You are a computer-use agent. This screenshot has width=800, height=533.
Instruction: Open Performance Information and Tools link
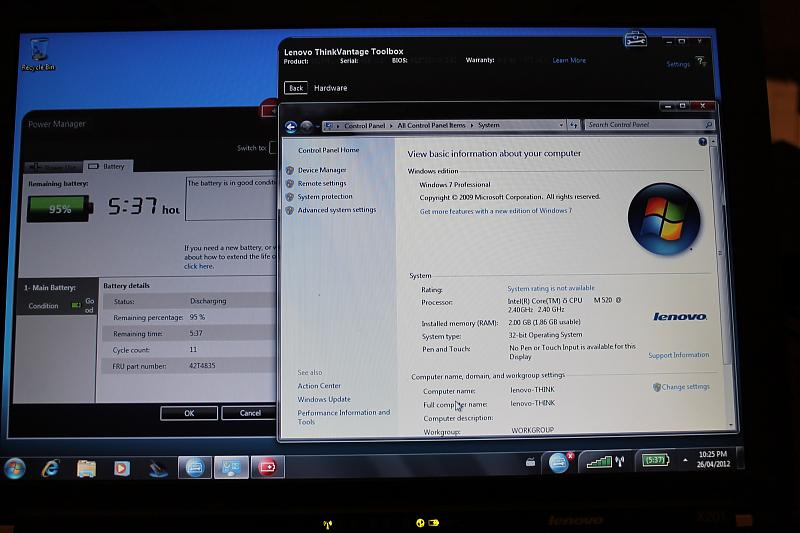(343, 417)
